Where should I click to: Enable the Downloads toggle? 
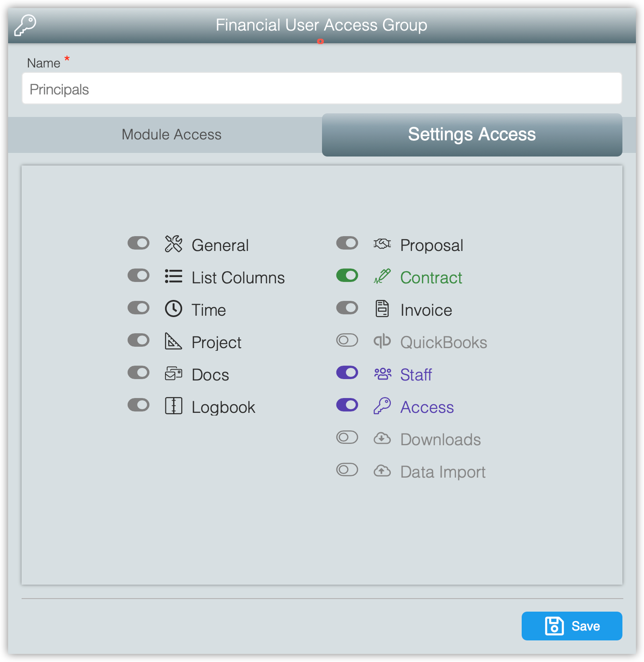click(347, 437)
